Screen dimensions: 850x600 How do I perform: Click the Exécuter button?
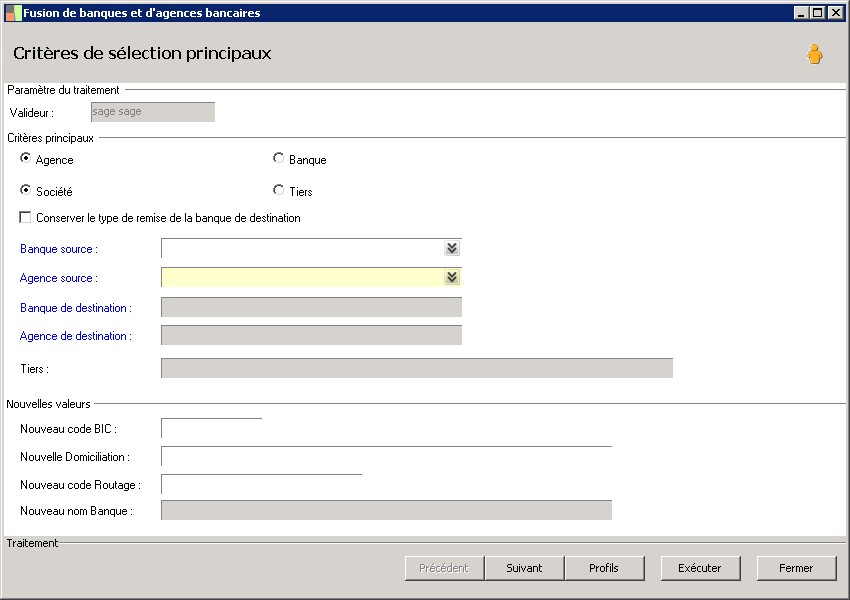pos(699,568)
